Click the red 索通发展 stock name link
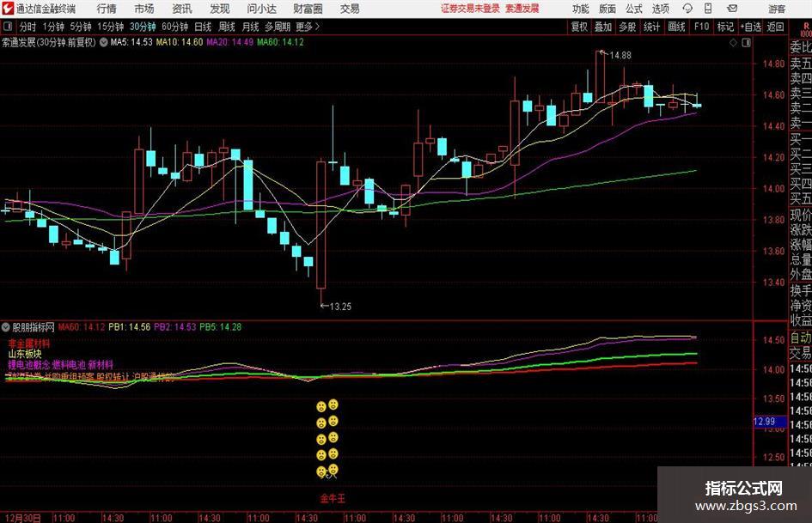The height and width of the screenshot is (523, 812). (x=522, y=9)
